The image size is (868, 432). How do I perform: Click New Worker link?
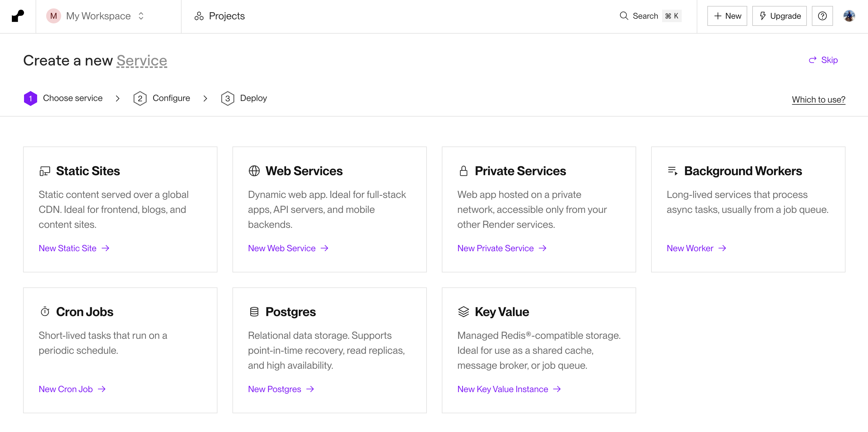tap(690, 248)
